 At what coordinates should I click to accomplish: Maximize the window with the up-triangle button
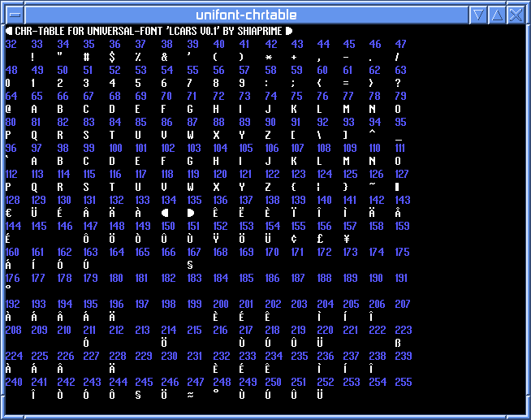point(497,15)
